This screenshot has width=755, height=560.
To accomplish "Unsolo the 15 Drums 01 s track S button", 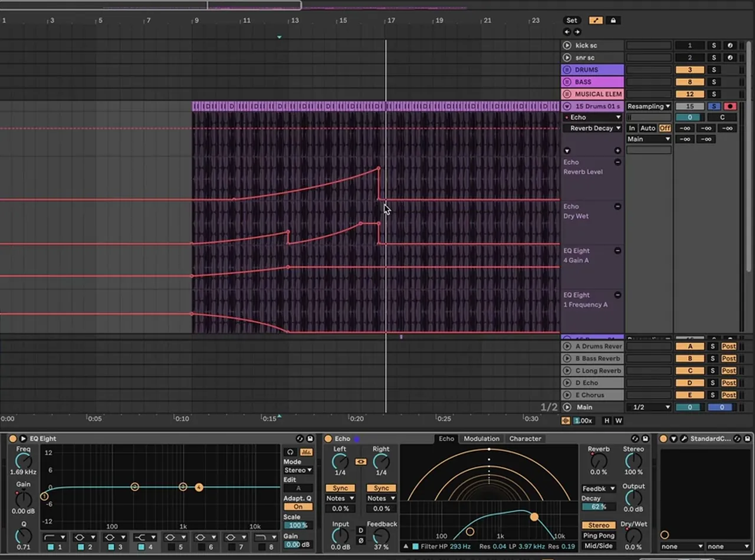I will click(x=714, y=107).
